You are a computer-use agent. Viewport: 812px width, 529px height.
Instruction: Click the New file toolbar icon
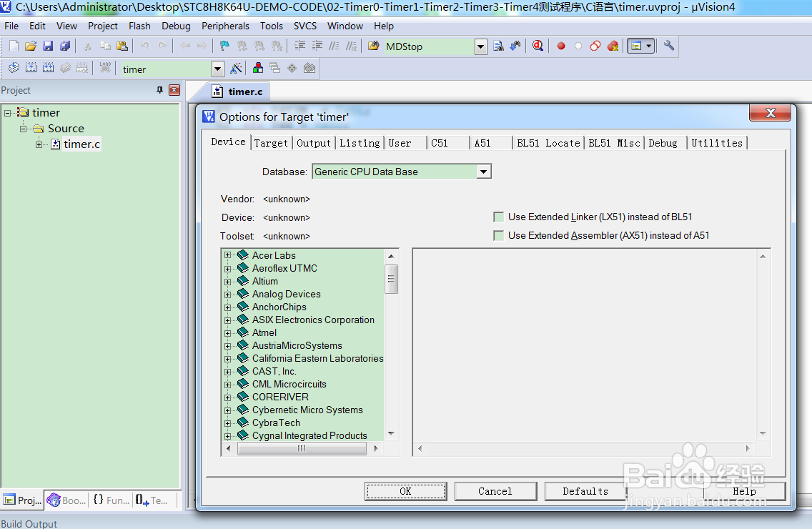click(x=14, y=46)
